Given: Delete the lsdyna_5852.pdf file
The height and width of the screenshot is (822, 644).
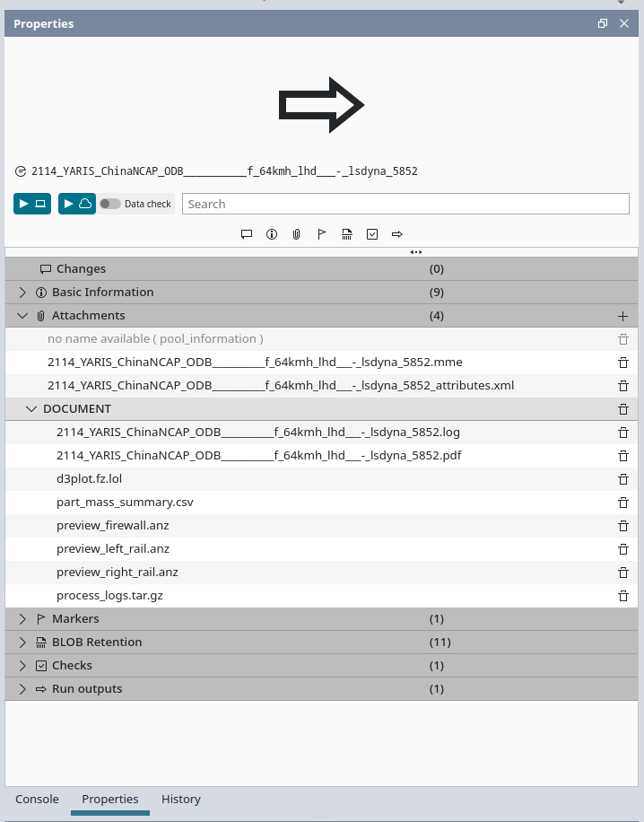Looking at the screenshot, I should (623, 456).
